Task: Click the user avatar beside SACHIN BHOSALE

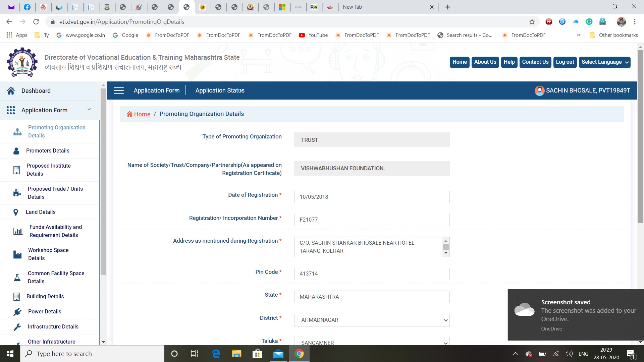Action: pos(539,90)
